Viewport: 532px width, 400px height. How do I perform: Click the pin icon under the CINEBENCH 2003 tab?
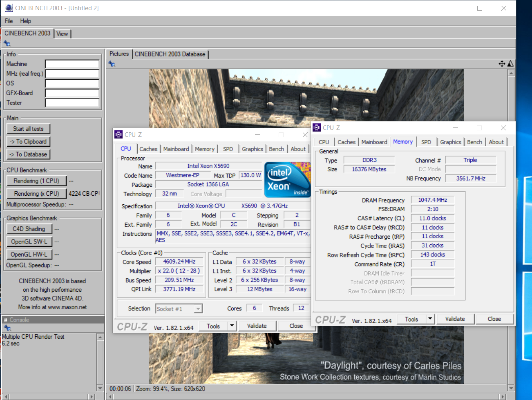(7, 43)
